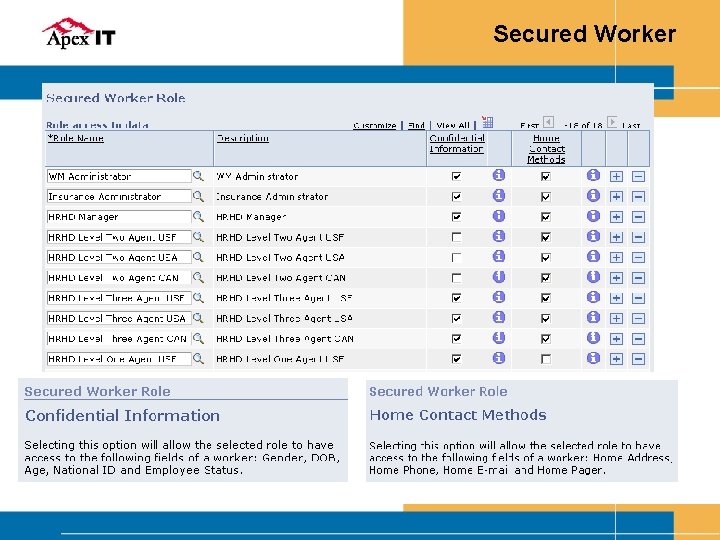Uncheck Confidential Information for HRHD Level Three Agent USF
The height and width of the screenshot is (540, 720).
[456, 298]
